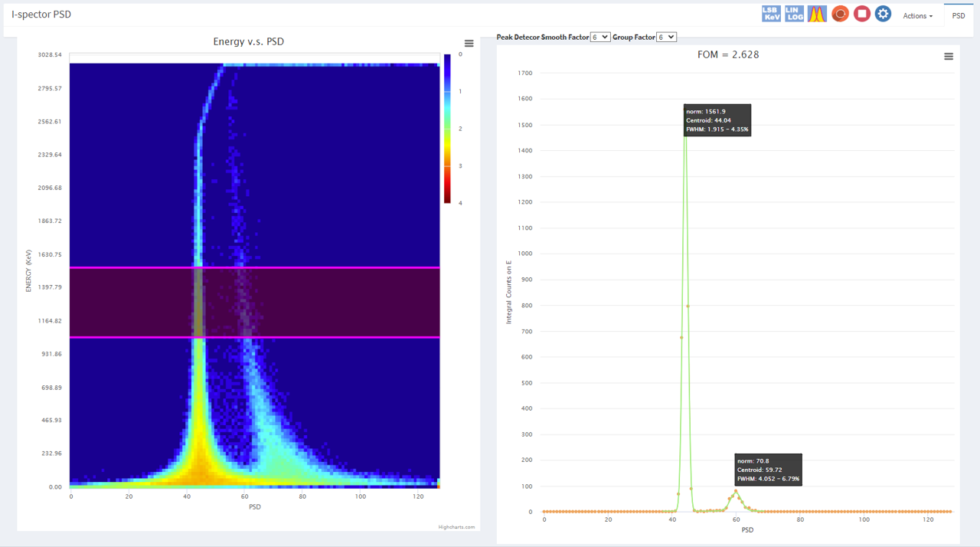Image resolution: width=980 pixels, height=547 pixels.
Task: Click the PSD x-axis label under the FOM chart
Action: [748, 529]
